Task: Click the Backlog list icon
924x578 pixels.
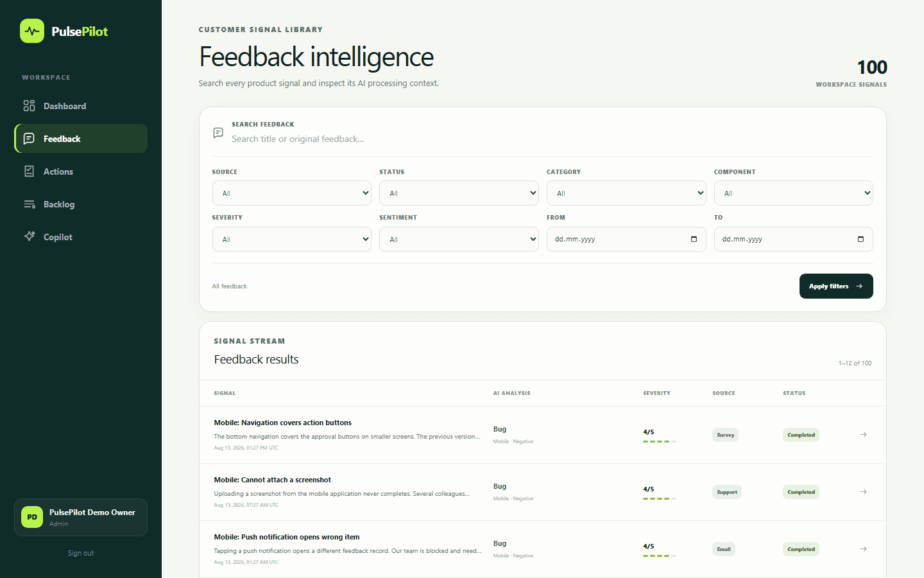Action: pos(30,204)
